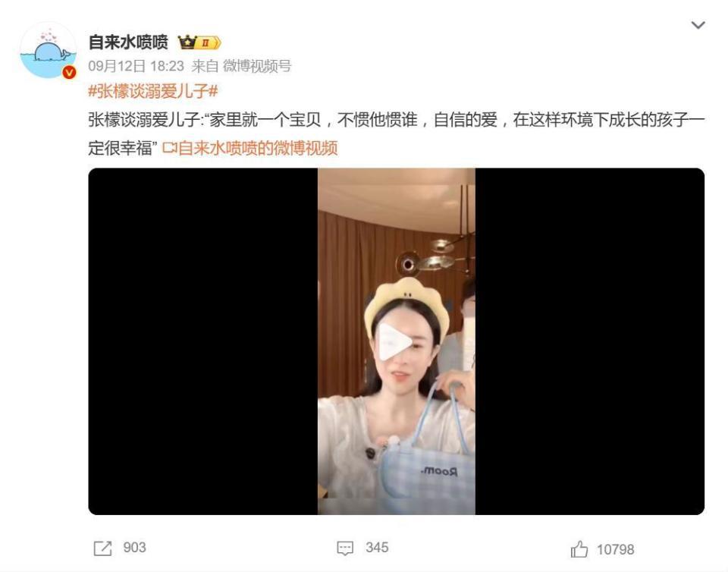Viewport: 728px width, 572px height.
Task: Play the video with the center play button
Action: [x=394, y=342]
